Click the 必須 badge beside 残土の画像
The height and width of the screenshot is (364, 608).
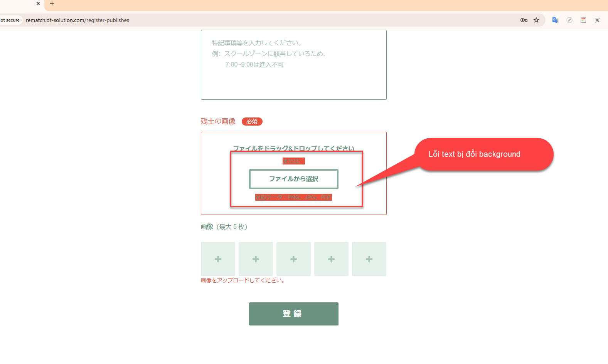[252, 122]
